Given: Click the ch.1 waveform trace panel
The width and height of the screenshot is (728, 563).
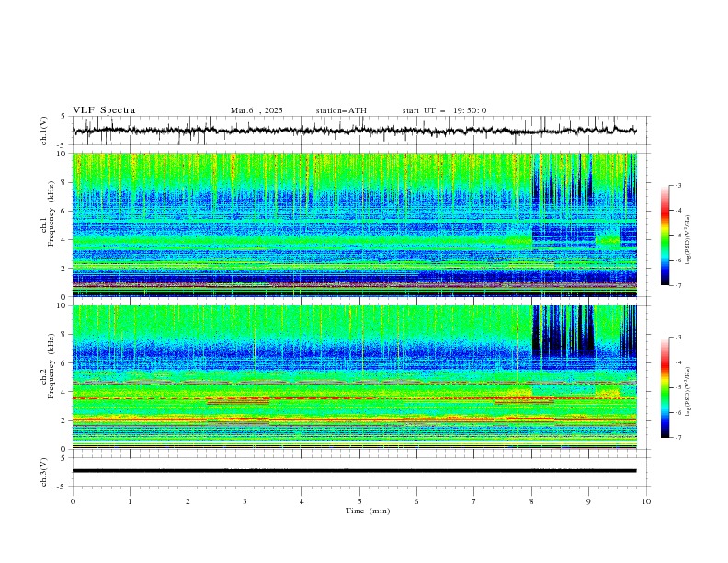Looking at the screenshot, I should 361,131.
